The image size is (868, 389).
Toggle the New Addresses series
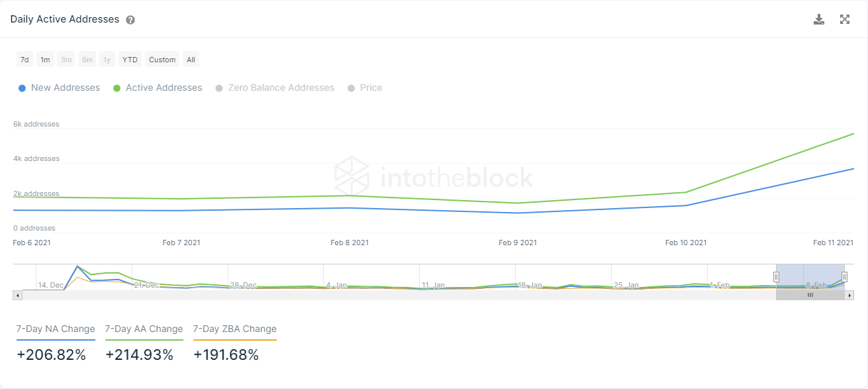coord(59,87)
